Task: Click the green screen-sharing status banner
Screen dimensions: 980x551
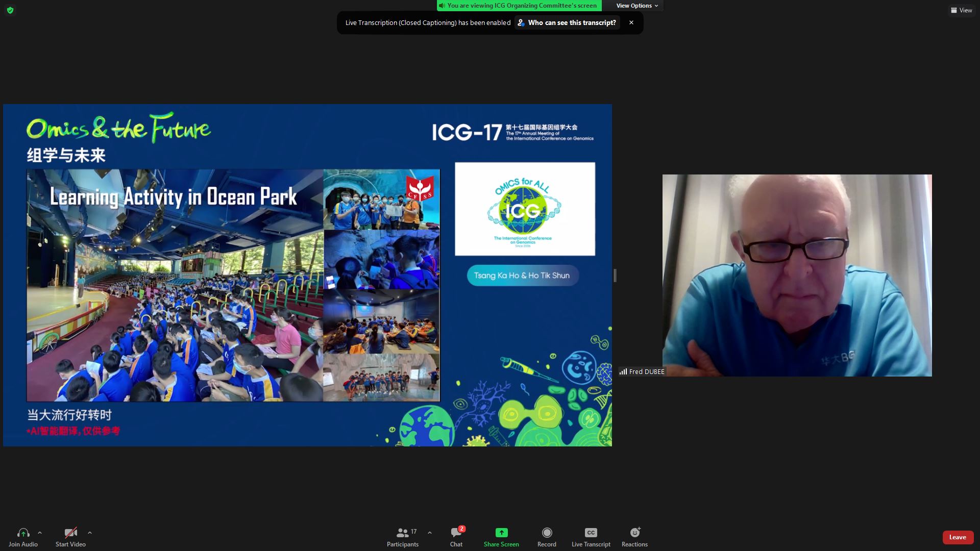Action: (519, 6)
